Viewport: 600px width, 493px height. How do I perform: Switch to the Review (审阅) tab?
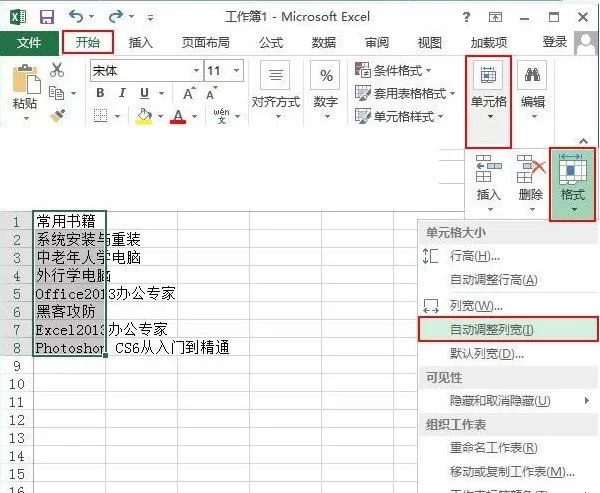coord(377,42)
